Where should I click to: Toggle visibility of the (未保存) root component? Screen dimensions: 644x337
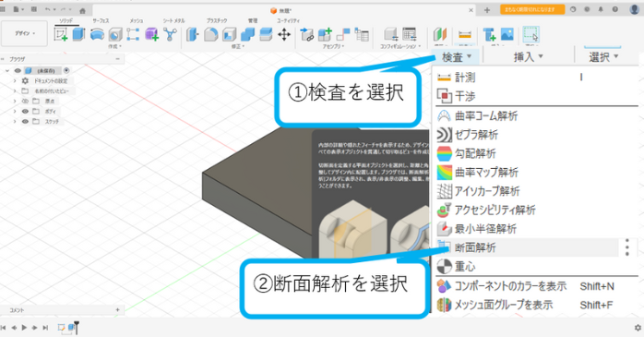coord(18,71)
